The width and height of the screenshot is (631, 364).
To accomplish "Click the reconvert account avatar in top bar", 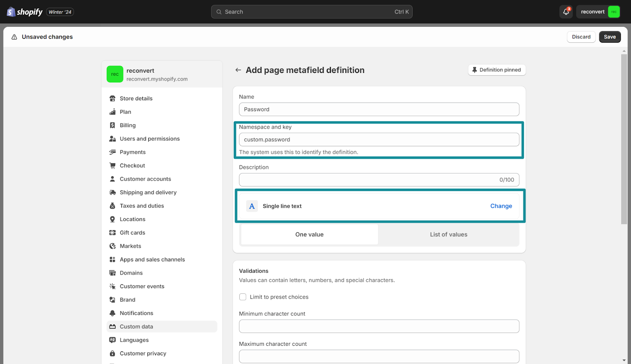I will 614,12.
